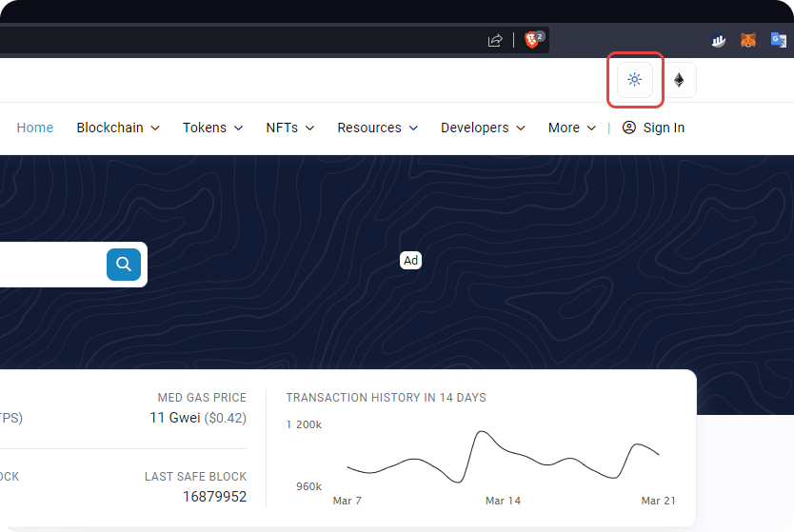794x532 pixels.
Task: Toggle the light/dark theme sun button
Action: click(635, 80)
